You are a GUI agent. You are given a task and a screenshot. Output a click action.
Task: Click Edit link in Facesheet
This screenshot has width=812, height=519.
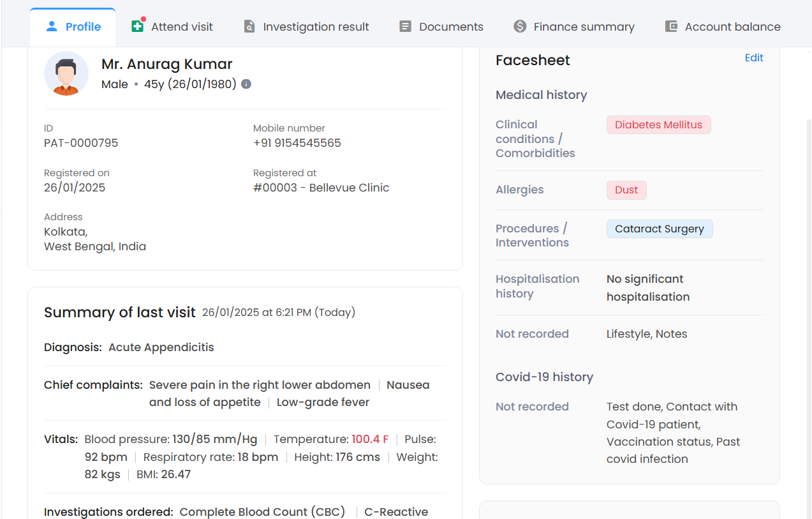point(753,58)
